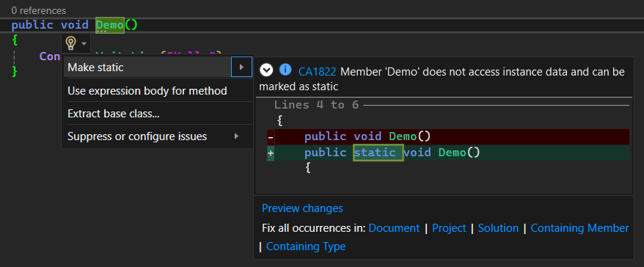644x267 pixels.
Task: Fix all occurrences in Containing Type
Action: 306,246
